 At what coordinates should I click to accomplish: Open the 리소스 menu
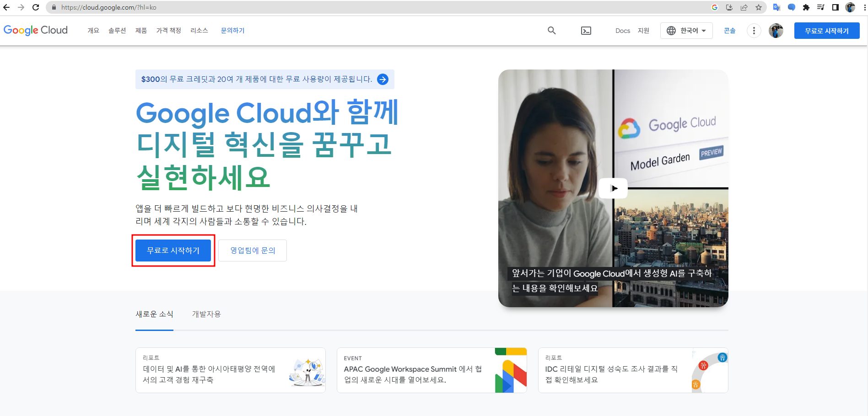click(199, 31)
